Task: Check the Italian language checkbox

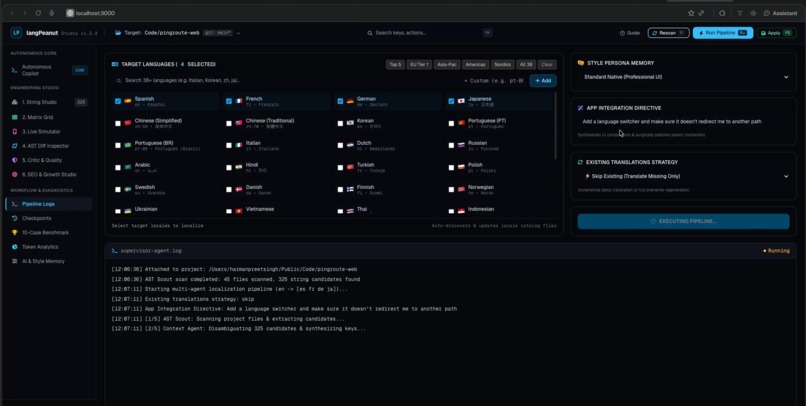Action: point(229,145)
